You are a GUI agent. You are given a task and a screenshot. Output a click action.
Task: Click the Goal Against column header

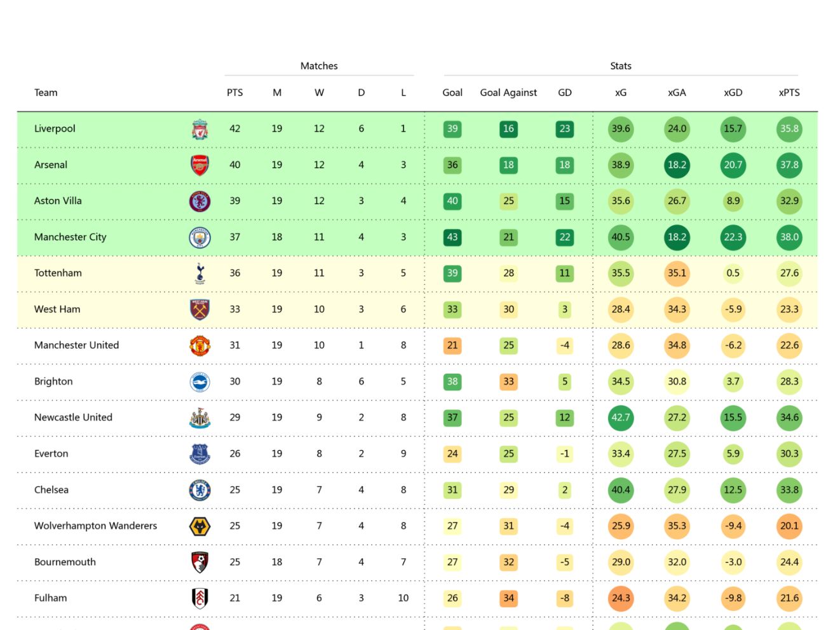(x=508, y=93)
